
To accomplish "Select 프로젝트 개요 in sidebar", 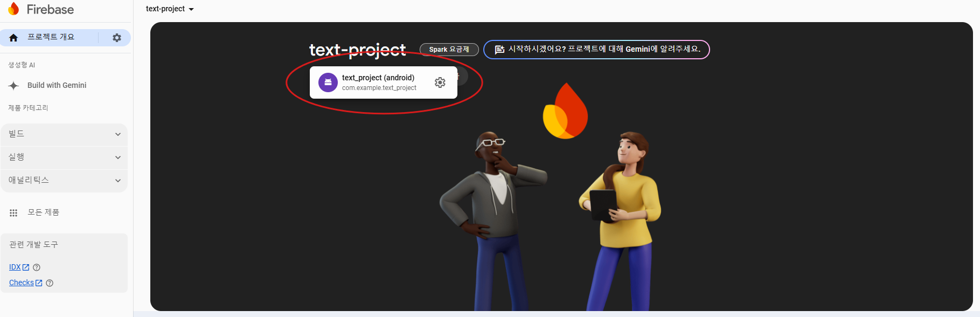I will pos(51,37).
